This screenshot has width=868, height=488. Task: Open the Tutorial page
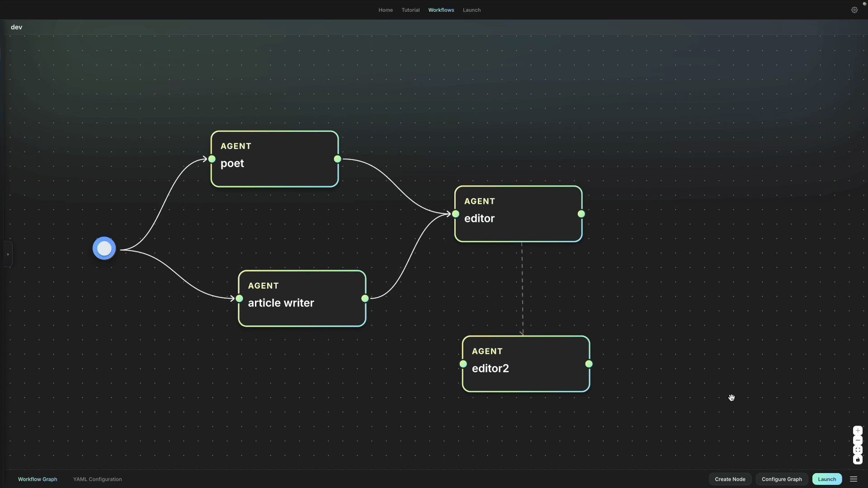tap(410, 10)
